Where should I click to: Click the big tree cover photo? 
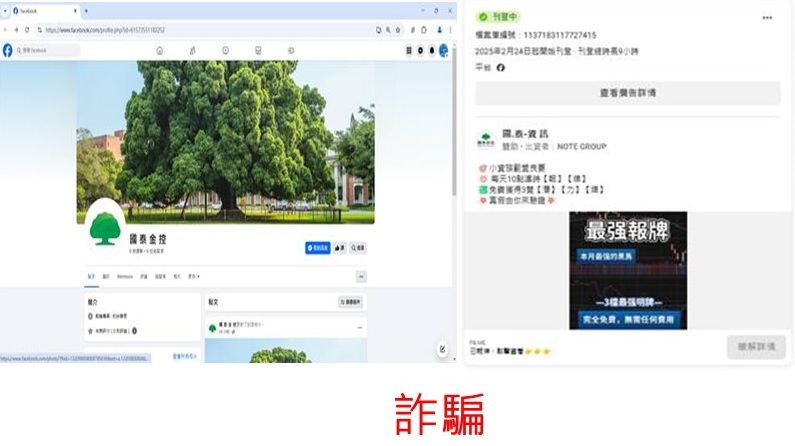tap(226, 142)
